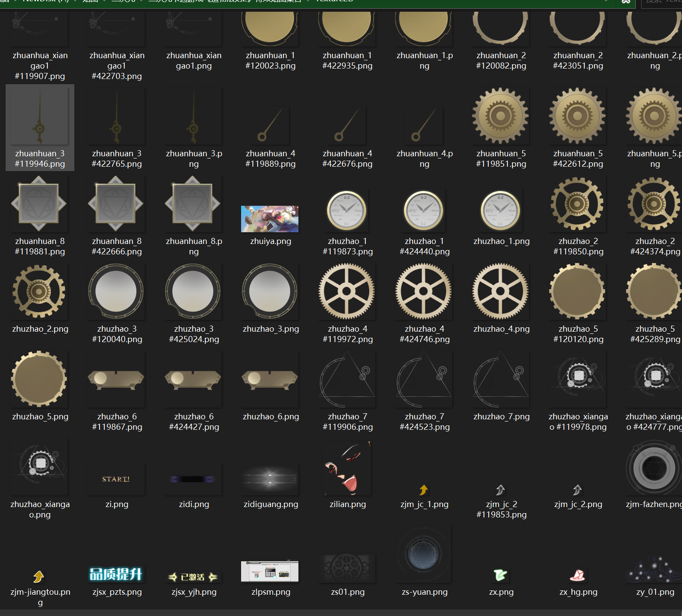Select zhuzhao_xiangao #424777.png thumbnail

[654, 379]
